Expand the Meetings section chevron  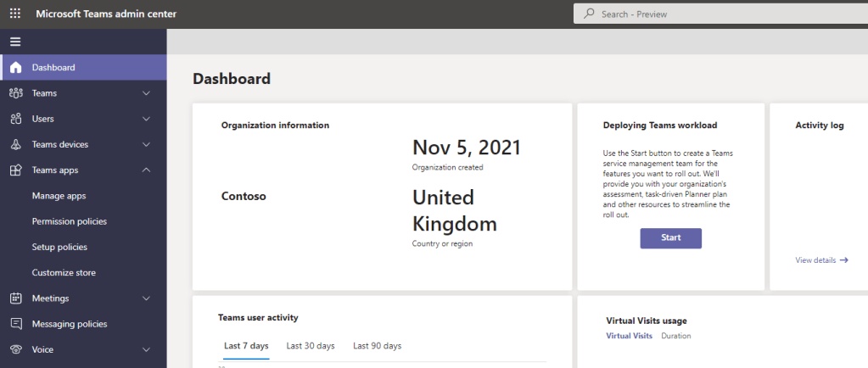146,298
